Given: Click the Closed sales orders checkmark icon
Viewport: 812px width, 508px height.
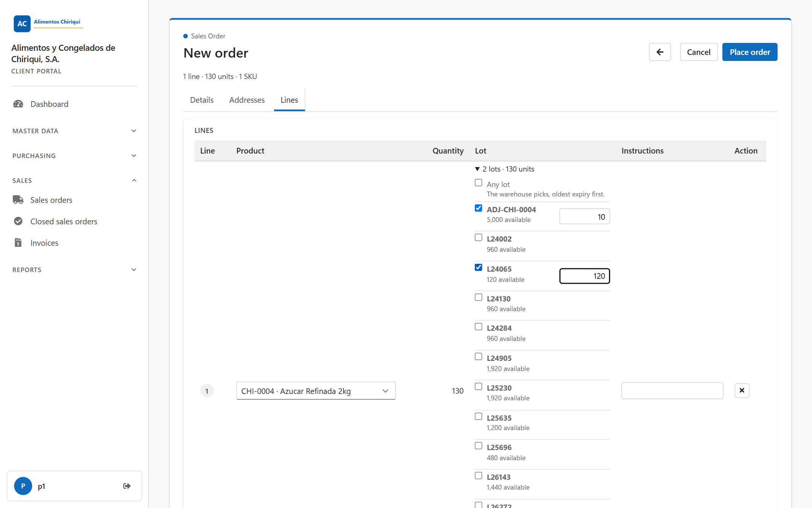Looking at the screenshot, I should coord(18,221).
